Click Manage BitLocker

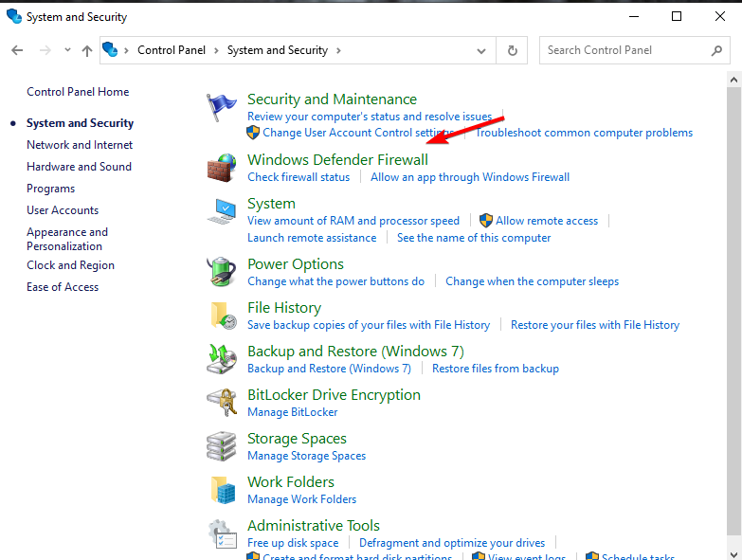pos(293,411)
